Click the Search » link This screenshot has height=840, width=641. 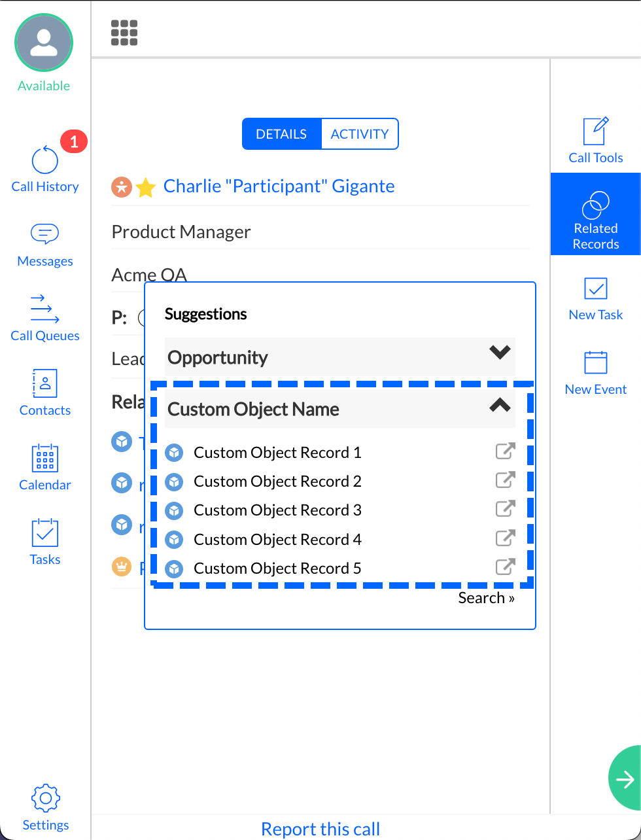(x=486, y=598)
